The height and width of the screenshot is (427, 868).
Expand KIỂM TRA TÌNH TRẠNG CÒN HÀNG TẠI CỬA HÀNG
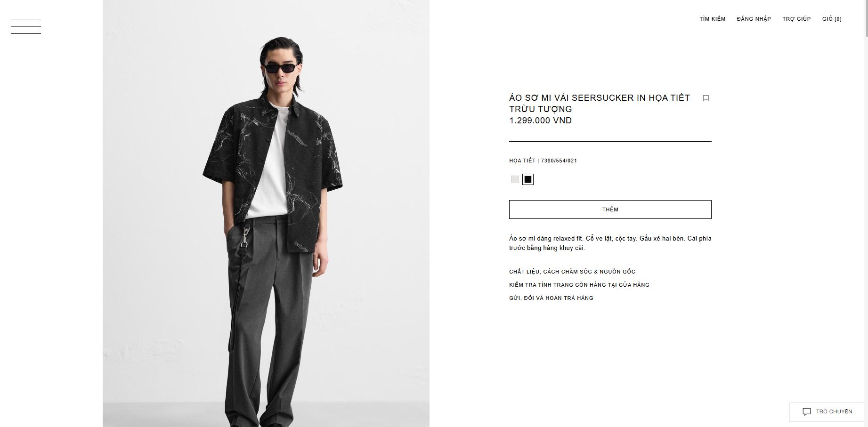pos(579,285)
